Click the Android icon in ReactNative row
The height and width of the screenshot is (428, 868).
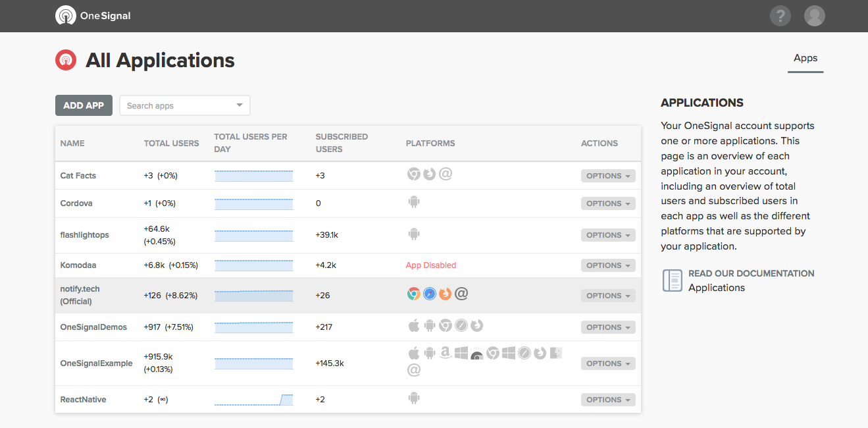click(x=413, y=398)
